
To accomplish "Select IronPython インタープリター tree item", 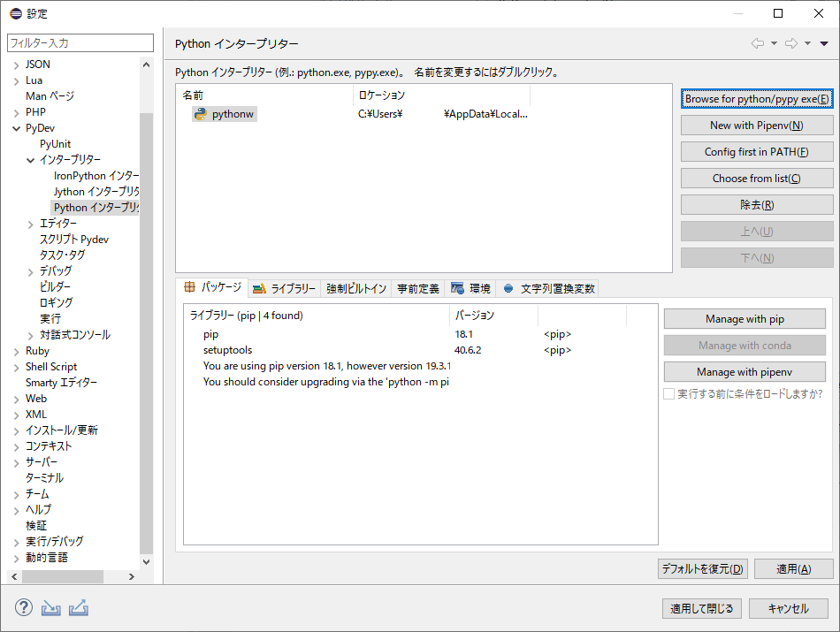I will click(x=95, y=176).
